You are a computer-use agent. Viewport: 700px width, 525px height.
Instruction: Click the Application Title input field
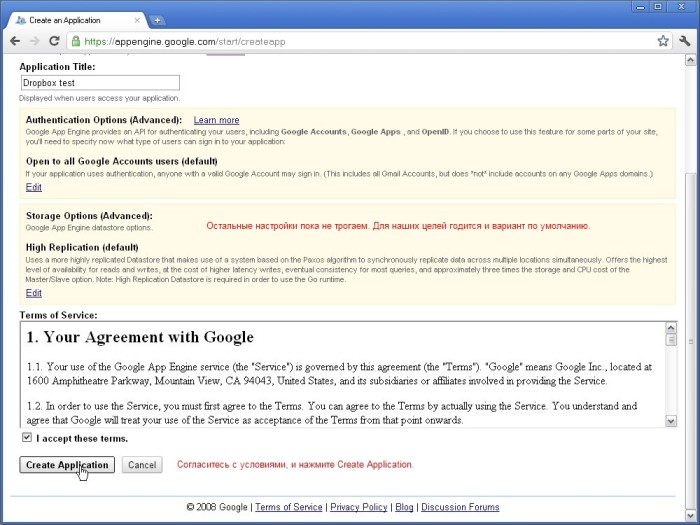pos(100,83)
